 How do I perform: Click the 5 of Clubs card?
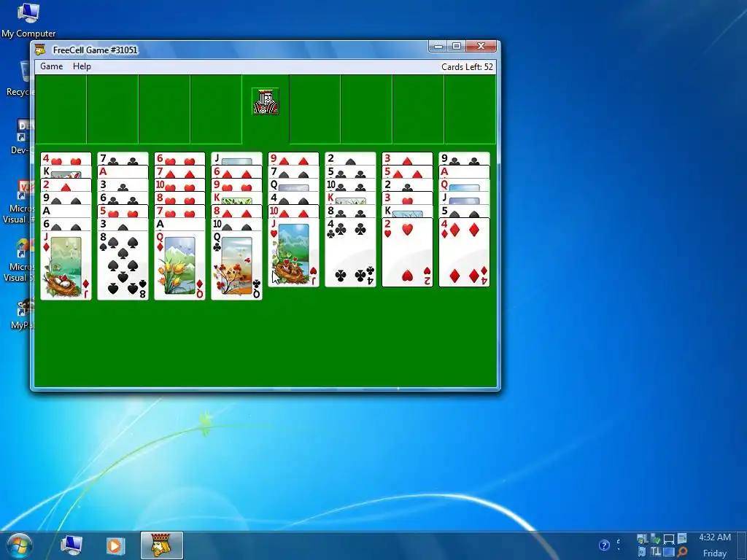(350, 172)
